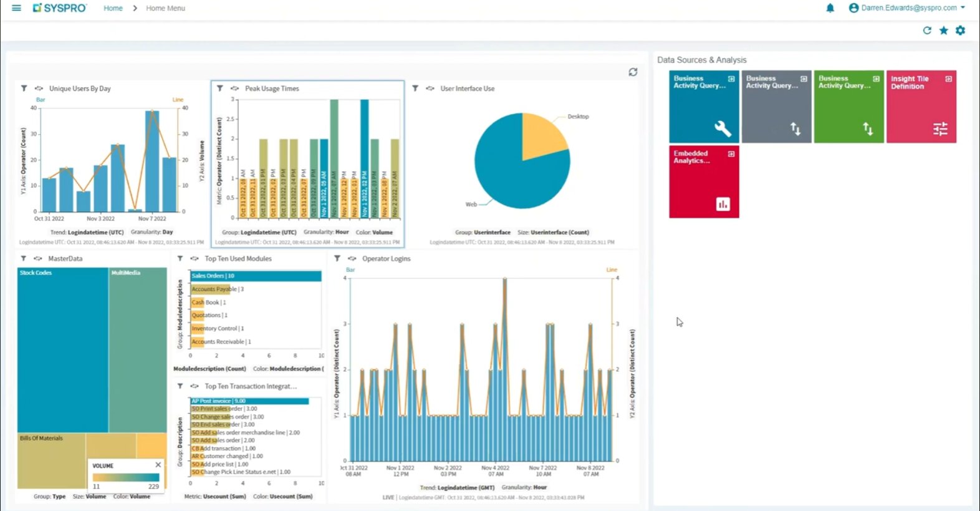Select Home Menu in the breadcrumb
Image resolution: width=980 pixels, height=511 pixels.
coord(165,8)
